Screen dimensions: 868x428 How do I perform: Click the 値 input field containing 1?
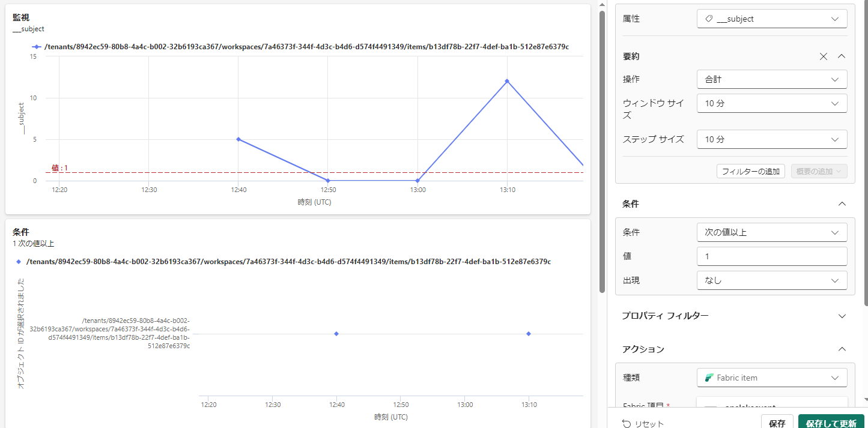coord(772,256)
